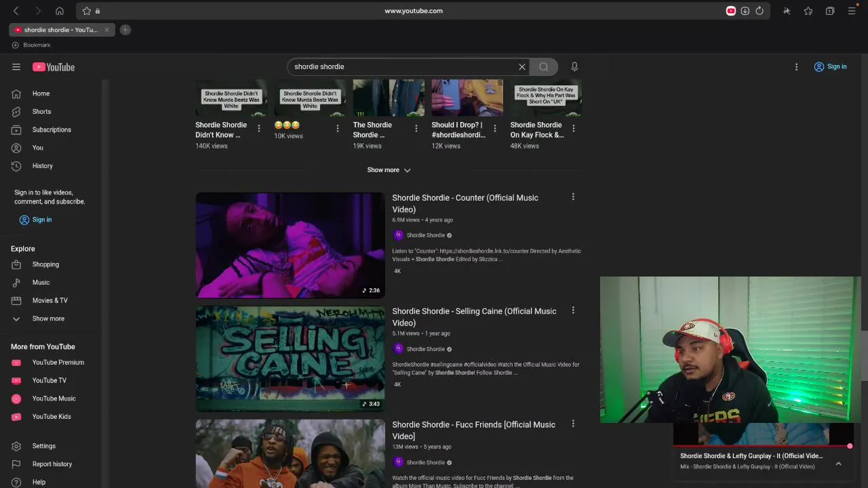Open options menu for Selling Caine video

(573, 310)
